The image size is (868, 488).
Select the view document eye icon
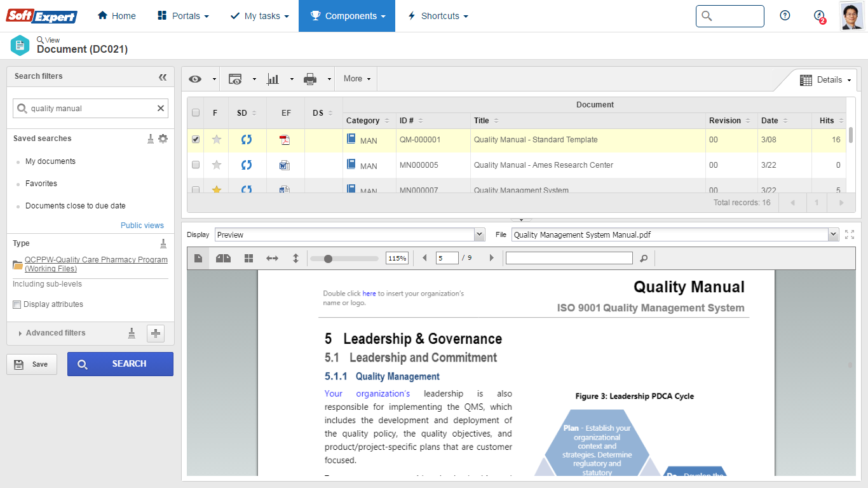[194, 78]
